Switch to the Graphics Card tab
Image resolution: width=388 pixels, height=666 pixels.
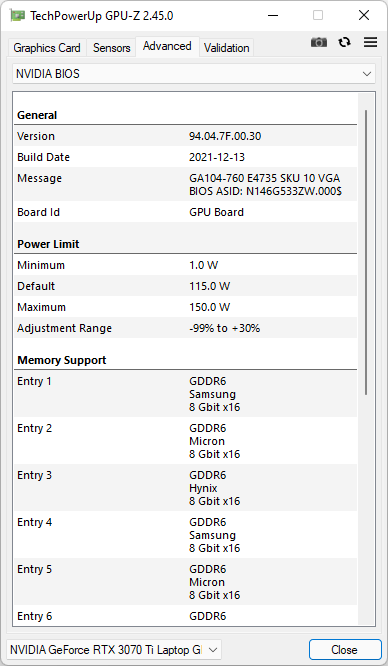47,48
